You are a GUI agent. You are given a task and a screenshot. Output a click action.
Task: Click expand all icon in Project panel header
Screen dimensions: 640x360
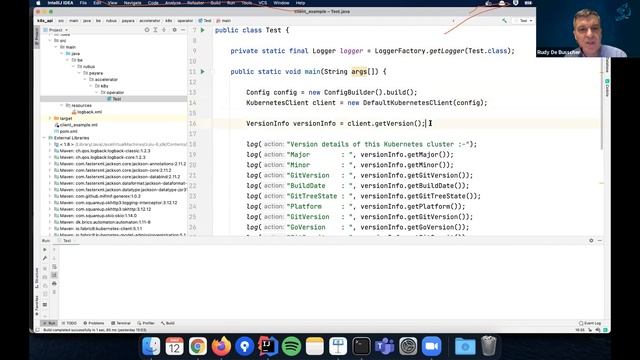156,30
